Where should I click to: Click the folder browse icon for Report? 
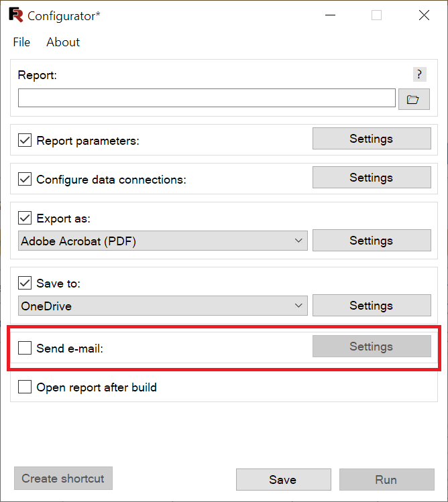click(x=414, y=99)
